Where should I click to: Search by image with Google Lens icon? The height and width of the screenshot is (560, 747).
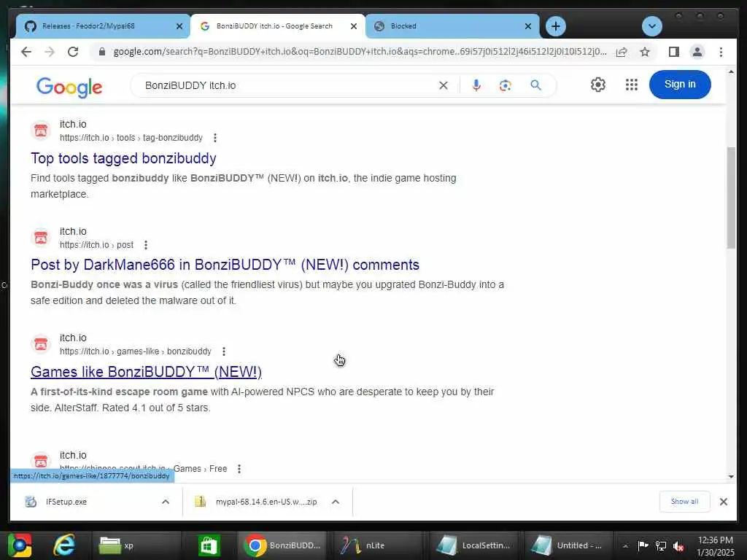click(505, 85)
